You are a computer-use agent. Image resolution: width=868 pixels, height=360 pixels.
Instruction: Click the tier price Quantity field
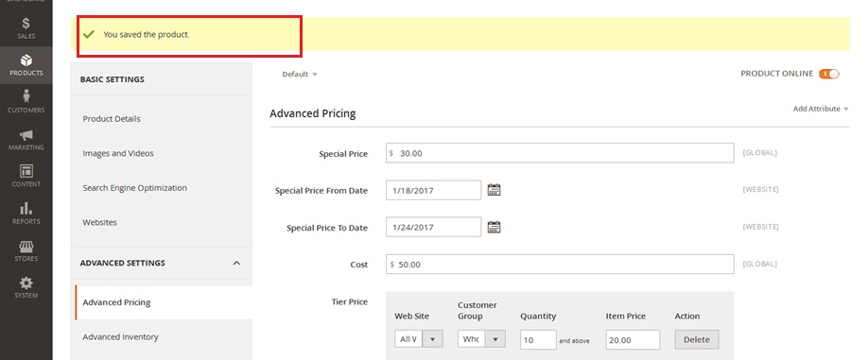[x=538, y=339]
